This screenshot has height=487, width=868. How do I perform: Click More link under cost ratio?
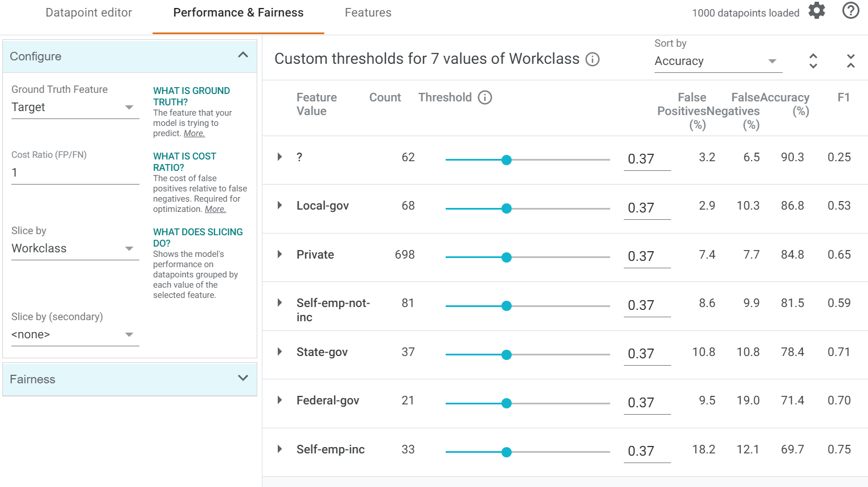[x=215, y=209]
